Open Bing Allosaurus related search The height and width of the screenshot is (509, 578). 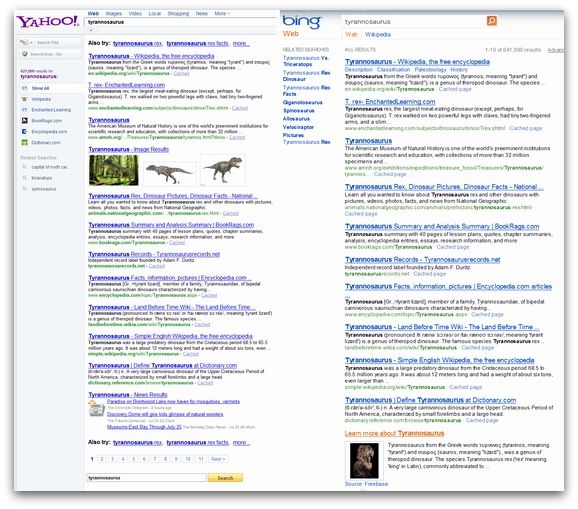coord(296,119)
